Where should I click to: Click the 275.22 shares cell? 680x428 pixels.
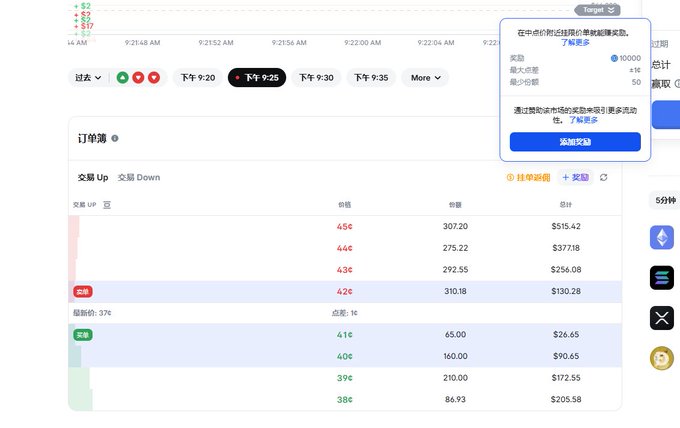click(x=455, y=248)
